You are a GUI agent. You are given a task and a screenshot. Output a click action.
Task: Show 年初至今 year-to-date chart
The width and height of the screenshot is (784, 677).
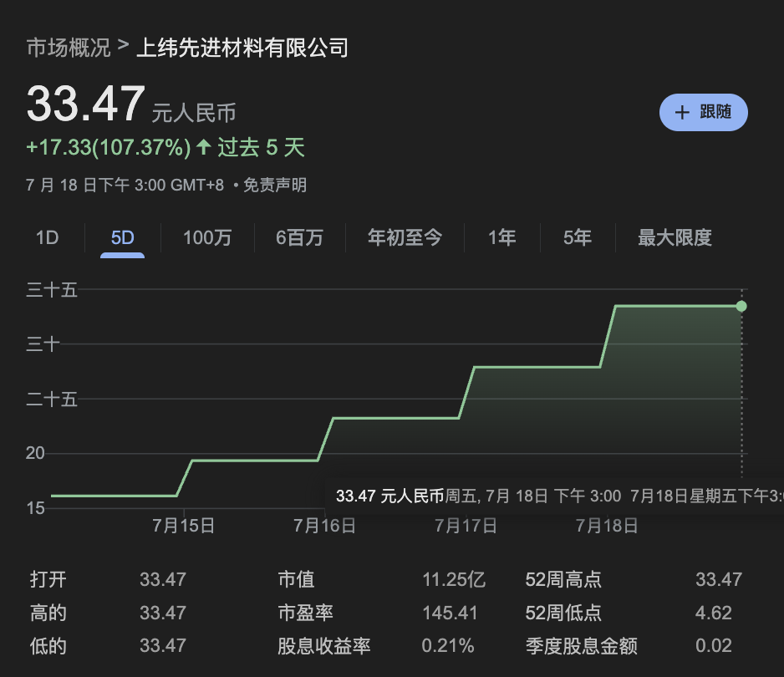click(x=405, y=237)
